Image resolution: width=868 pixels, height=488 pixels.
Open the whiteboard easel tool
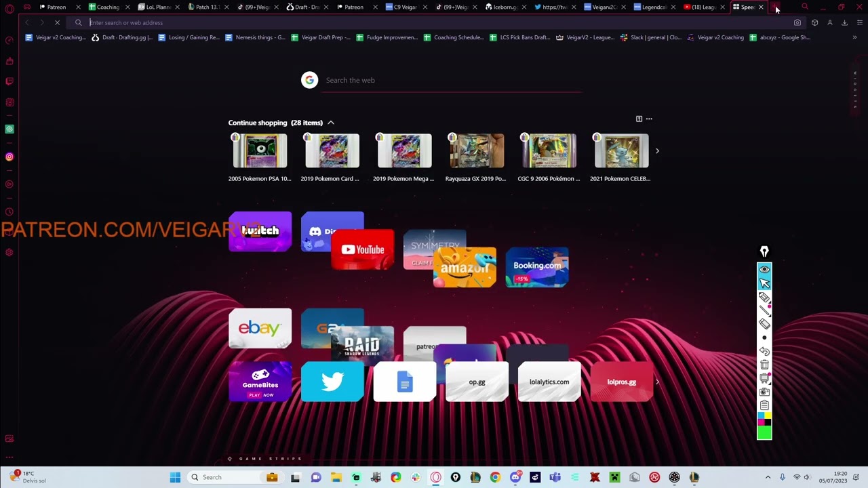(x=764, y=378)
